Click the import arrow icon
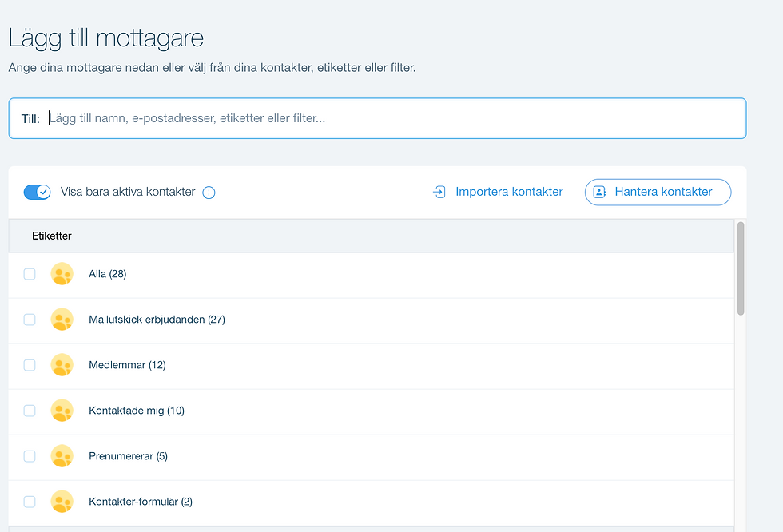This screenshot has width=783, height=532. [x=439, y=192]
